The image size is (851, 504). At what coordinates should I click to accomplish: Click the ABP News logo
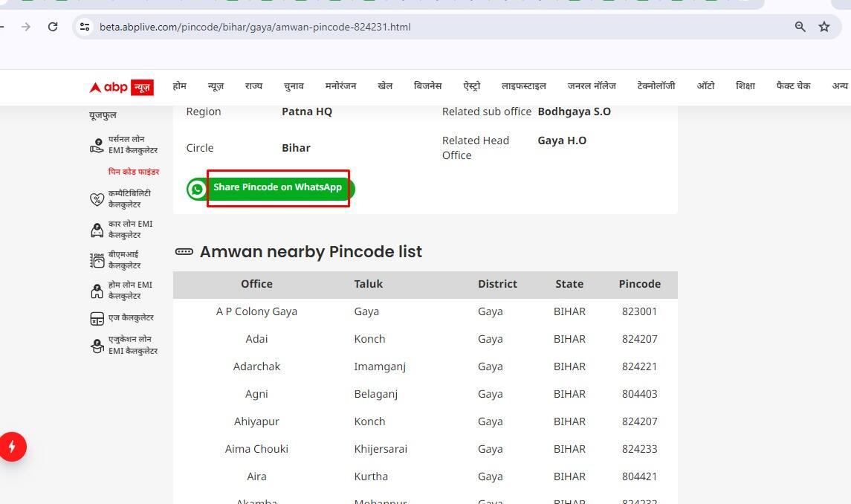point(121,87)
